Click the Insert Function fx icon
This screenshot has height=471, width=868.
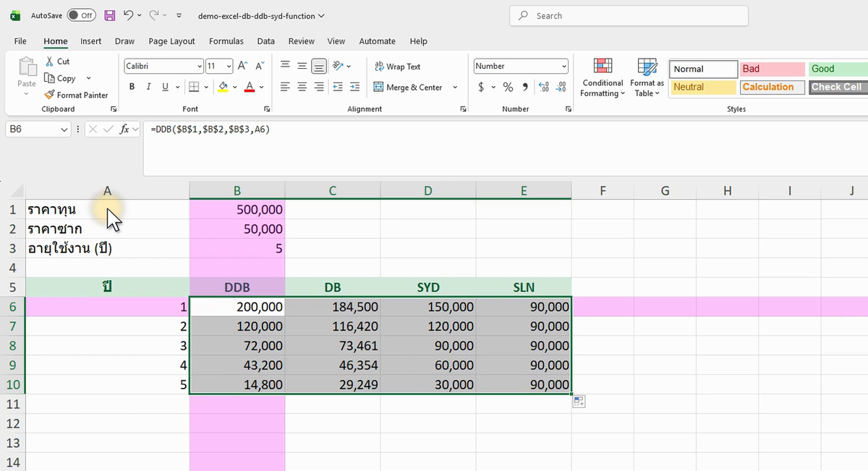pos(124,129)
